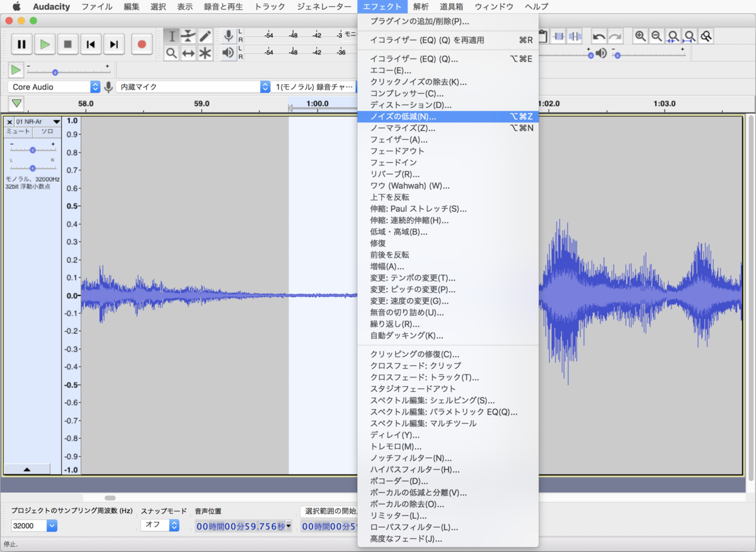Screen dimensions: 756x552
Task: Select the Draw pencil tool
Action: (205, 37)
